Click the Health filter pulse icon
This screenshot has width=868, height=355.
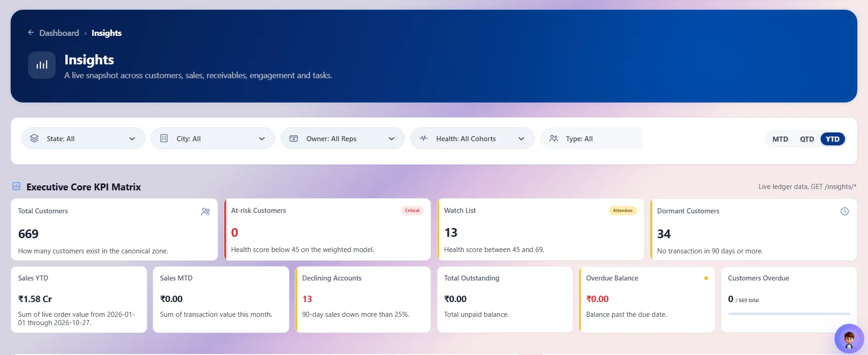424,138
